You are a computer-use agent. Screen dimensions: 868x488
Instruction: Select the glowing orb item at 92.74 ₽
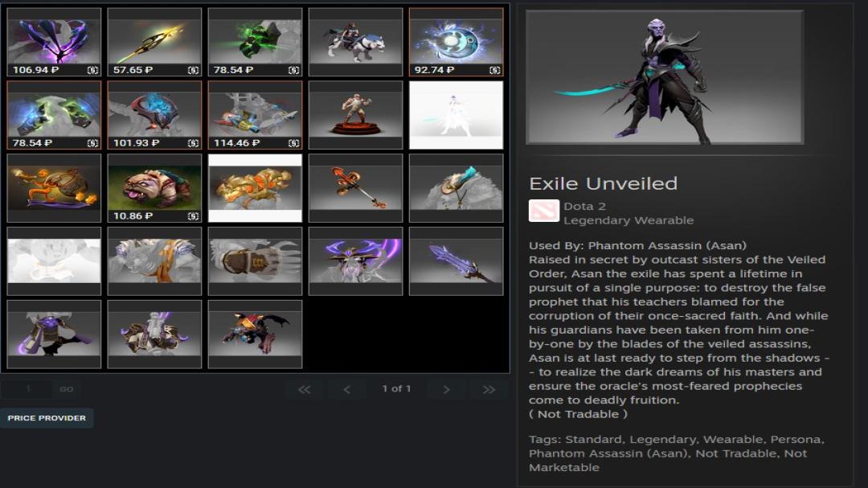point(457,42)
